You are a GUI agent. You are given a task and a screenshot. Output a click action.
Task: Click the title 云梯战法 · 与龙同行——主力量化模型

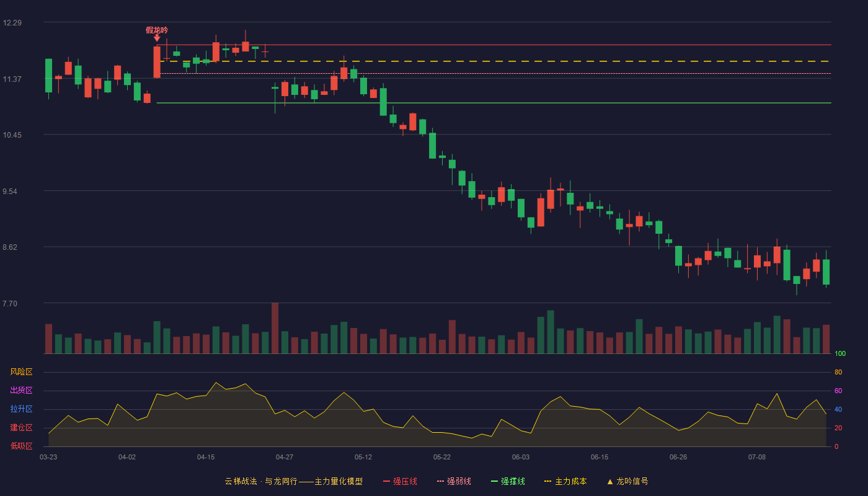click(294, 481)
